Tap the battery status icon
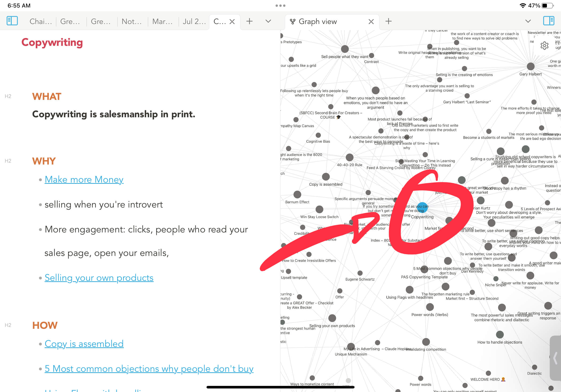561x392 pixels. 547,6
